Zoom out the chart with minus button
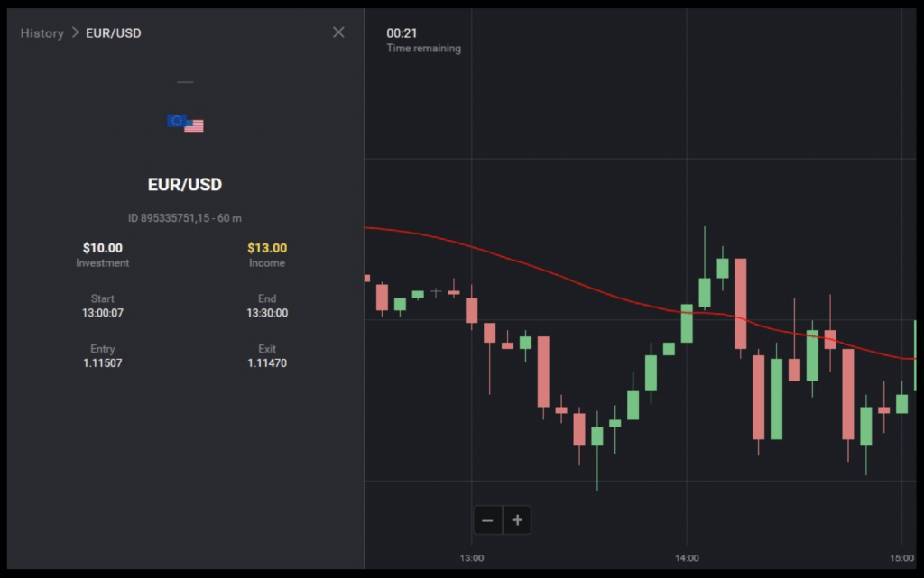Viewport: 924px width, 578px height. point(487,520)
